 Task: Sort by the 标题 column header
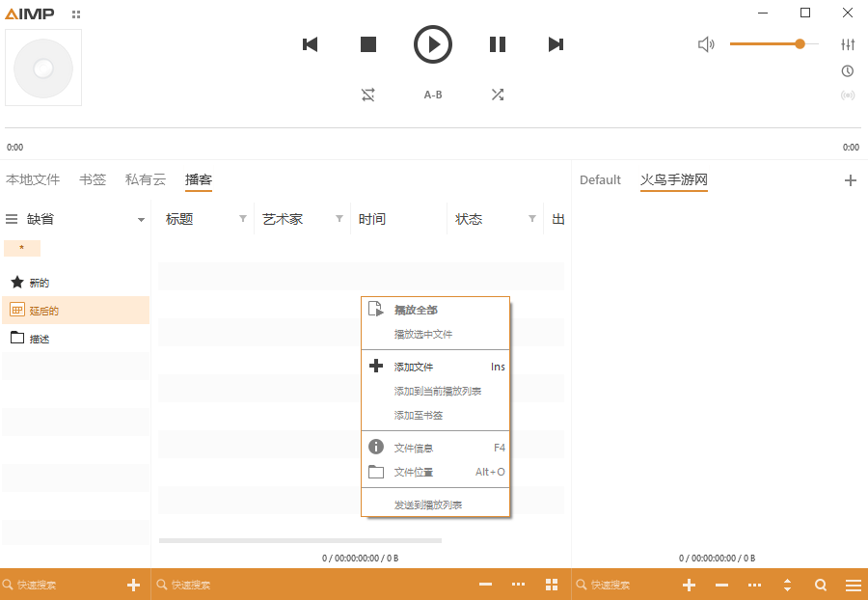(179, 219)
